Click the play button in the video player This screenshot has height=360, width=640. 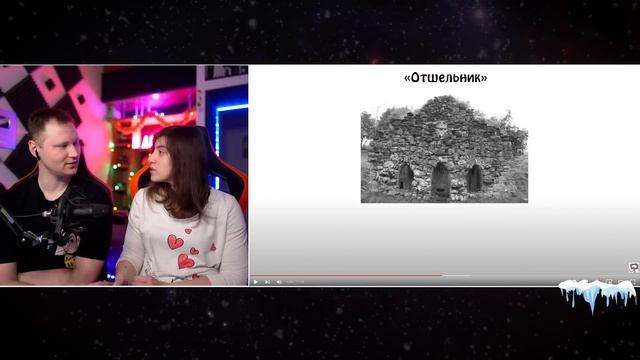click(256, 282)
